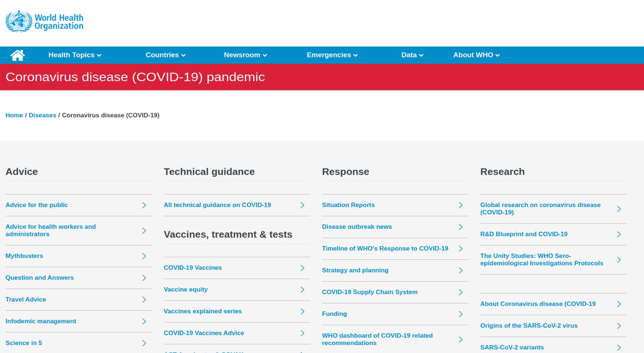Screen dimensions: 644x353
Task: Open the About WHO menu
Action: pos(476,55)
